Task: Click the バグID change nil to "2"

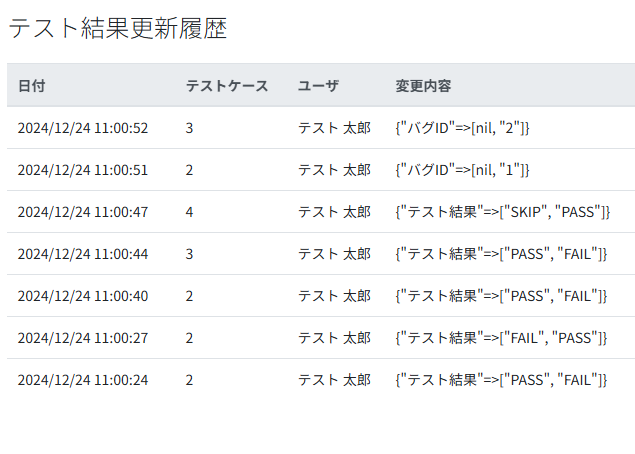Action: click(462, 128)
